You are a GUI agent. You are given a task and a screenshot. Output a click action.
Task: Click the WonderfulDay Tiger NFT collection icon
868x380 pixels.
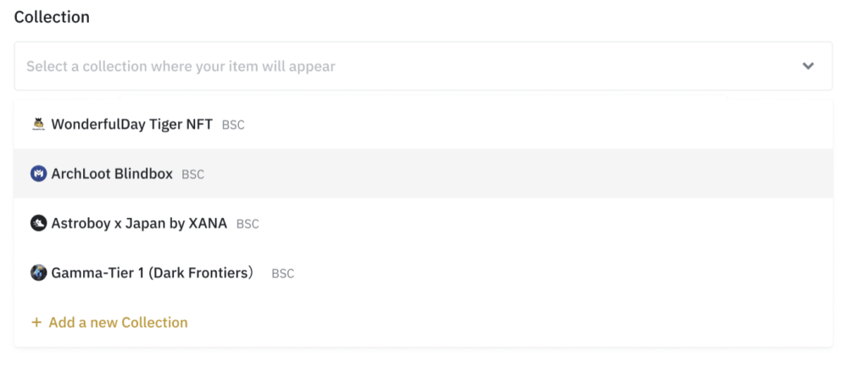pos(38,124)
